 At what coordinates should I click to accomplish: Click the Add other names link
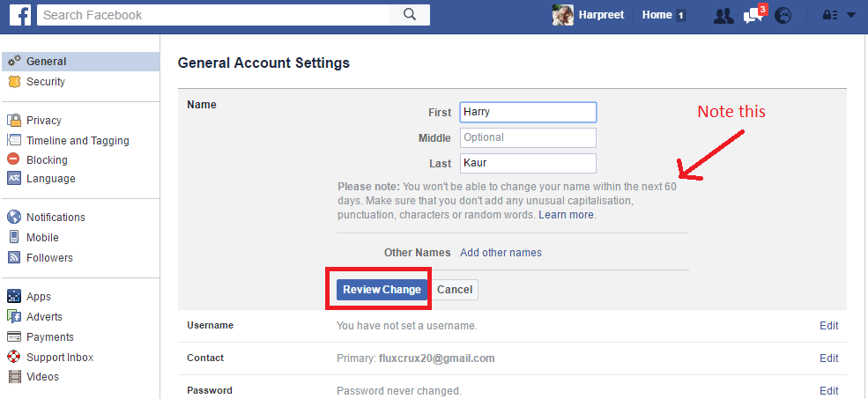coord(501,253)
